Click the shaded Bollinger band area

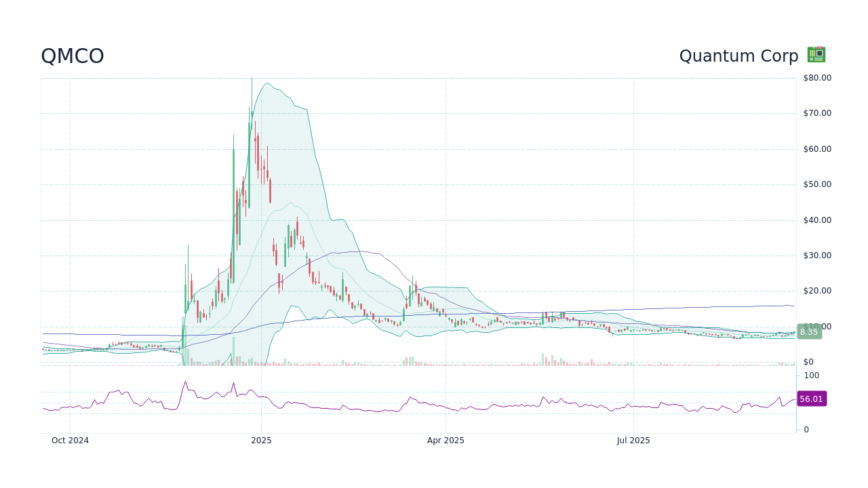292,169
